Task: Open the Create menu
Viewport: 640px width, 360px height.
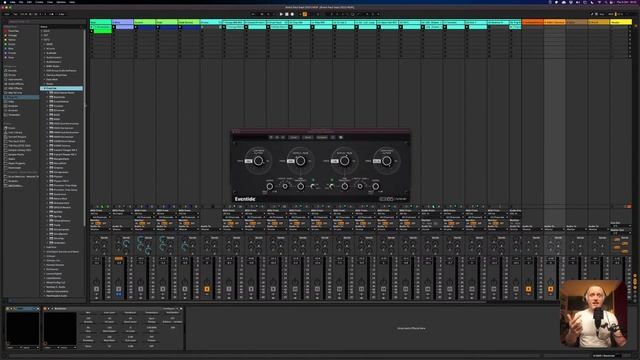Action: [x=39, y=2]
